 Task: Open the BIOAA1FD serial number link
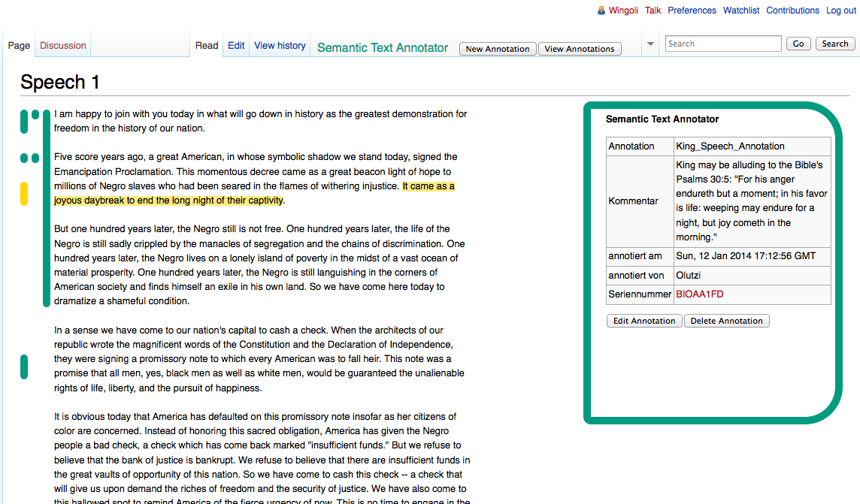coord(699,294)
